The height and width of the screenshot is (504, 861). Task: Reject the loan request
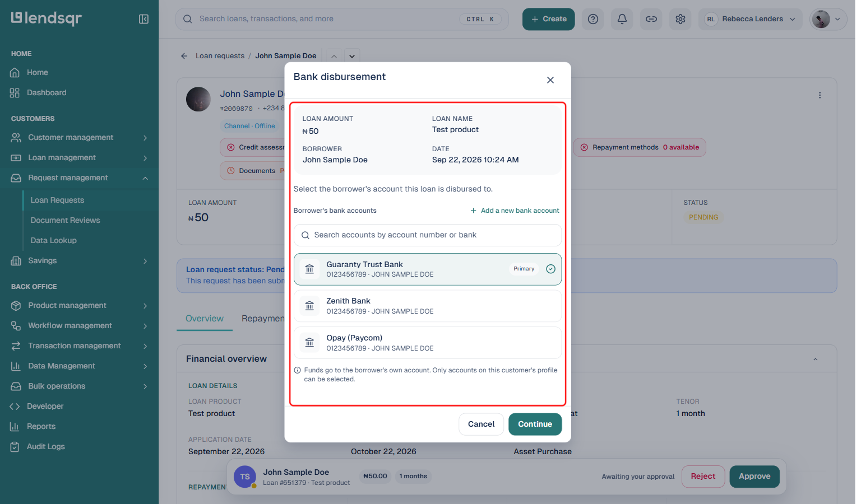703,477
